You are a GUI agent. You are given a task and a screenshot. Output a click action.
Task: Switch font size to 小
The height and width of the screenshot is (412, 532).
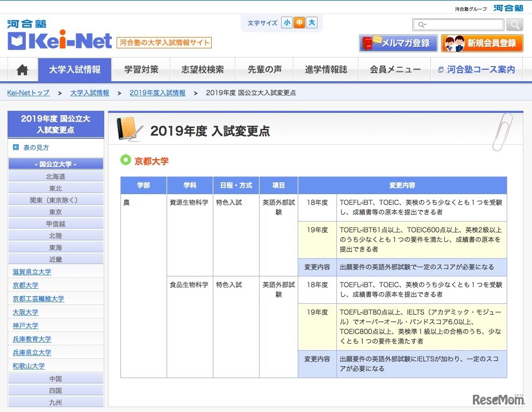click(287, 23)
